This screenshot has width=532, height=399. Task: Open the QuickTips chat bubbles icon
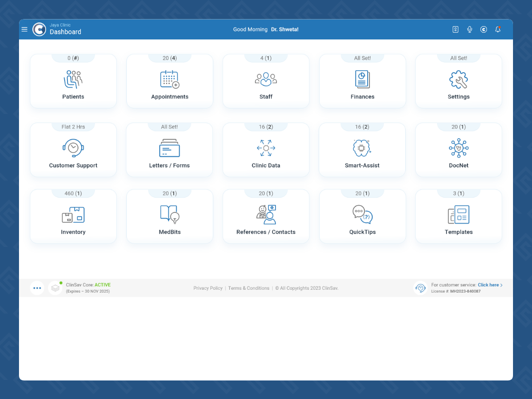click(x=362, y=214)
